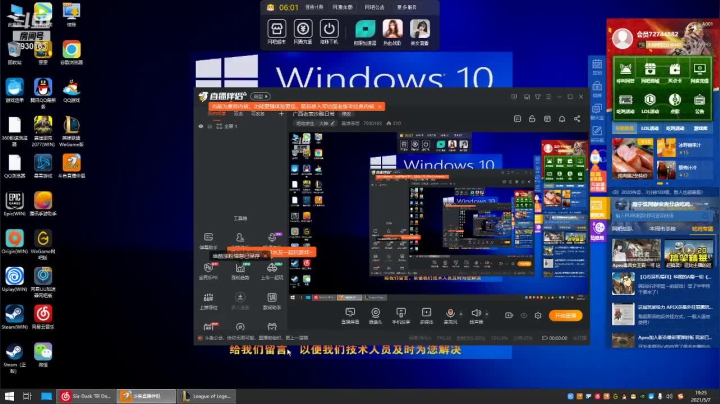Image resolution: width=720 pixels, height=404 pixels.
Task: Open the Google Chrome desktop icon
Action: point(71,50)
